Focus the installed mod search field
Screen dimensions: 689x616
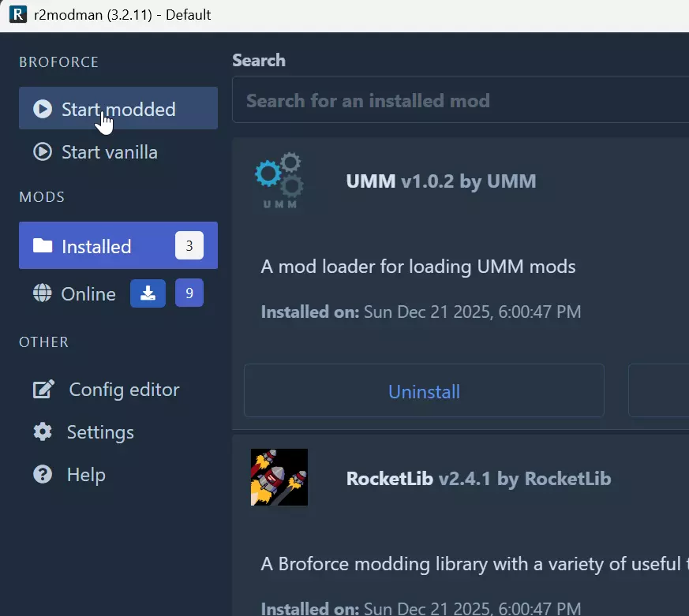click(x=460, y=100)
